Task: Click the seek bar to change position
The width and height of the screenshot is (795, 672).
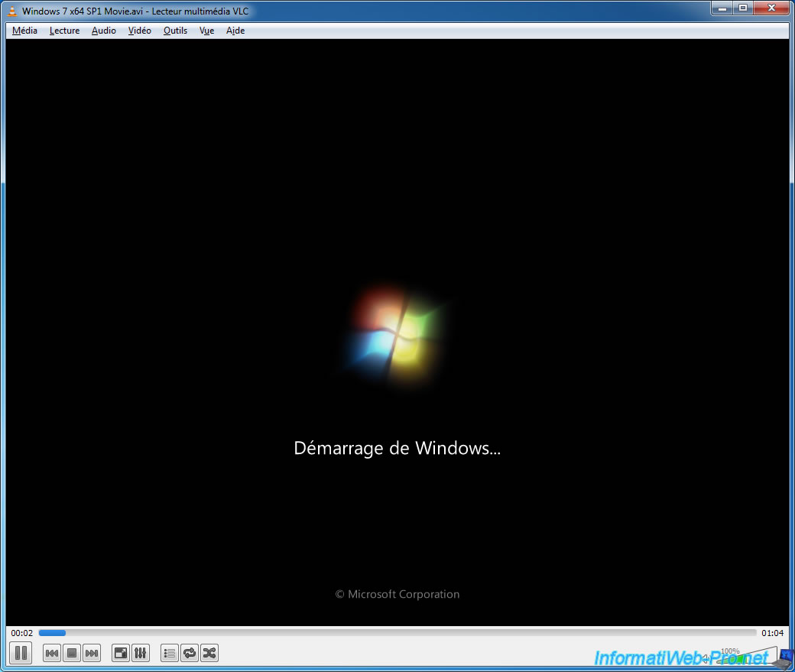Action: coord(397,633)
